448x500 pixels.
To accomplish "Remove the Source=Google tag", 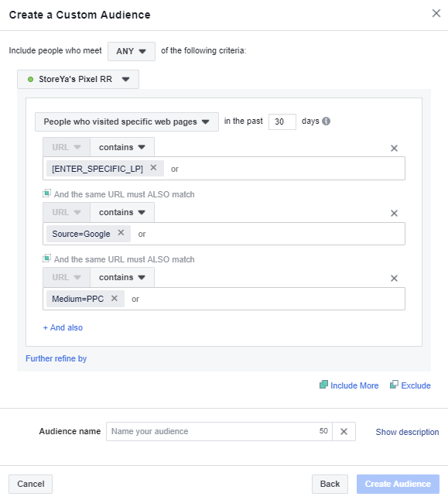I will click(x=121, y=233).
